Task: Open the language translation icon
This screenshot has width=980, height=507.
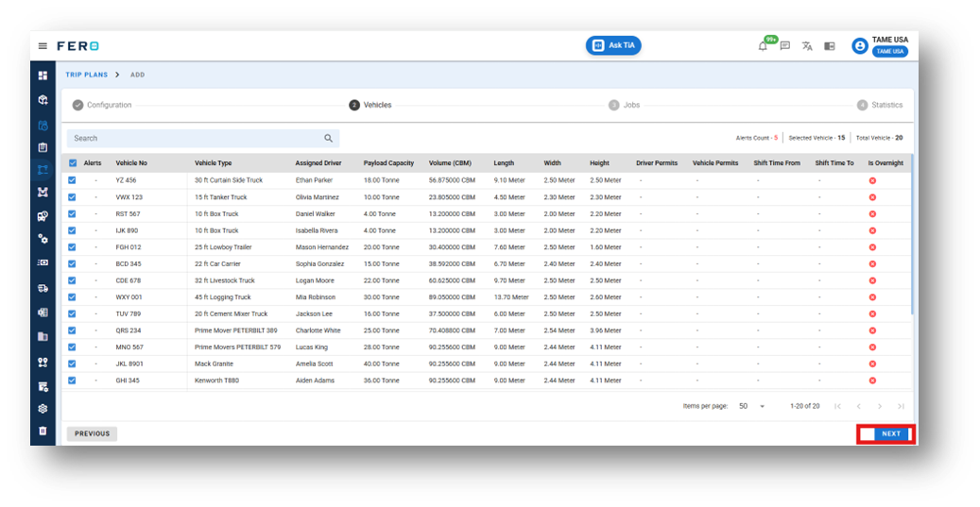Action: [x=807, y=46]
